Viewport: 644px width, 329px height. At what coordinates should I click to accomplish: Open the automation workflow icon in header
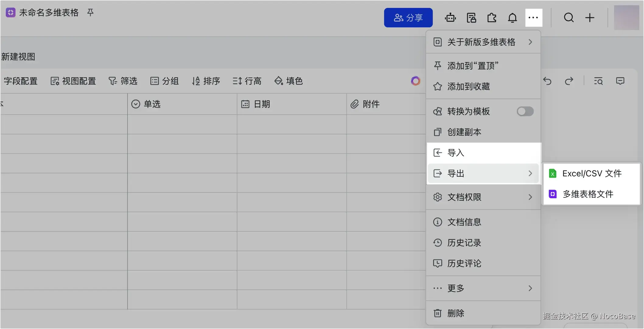point(471,18)
